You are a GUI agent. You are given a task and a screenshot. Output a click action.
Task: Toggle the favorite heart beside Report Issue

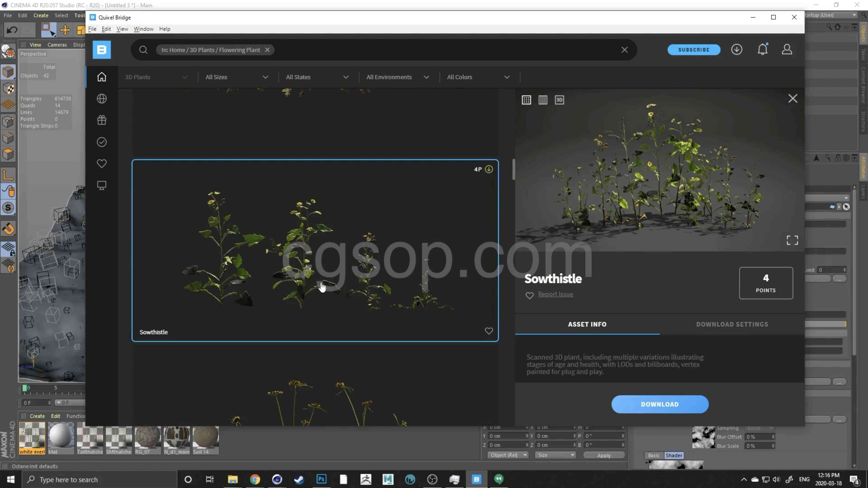[x=529, y=296]
